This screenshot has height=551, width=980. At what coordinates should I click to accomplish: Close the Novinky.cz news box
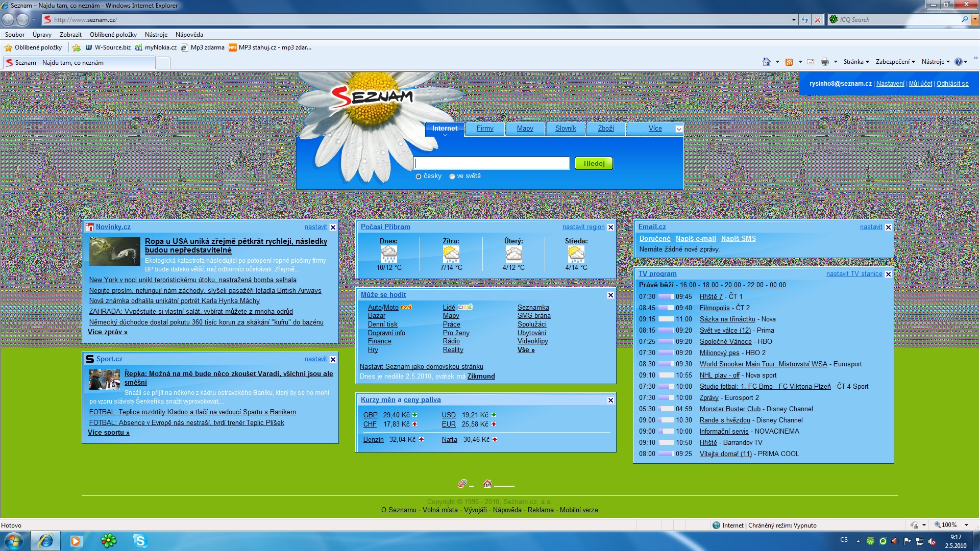tap(333, 228)
